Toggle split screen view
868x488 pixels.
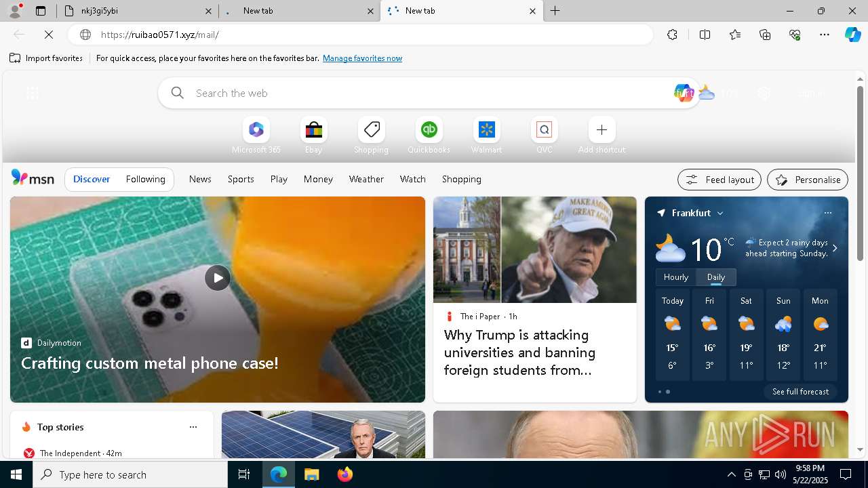coord(705,35)
